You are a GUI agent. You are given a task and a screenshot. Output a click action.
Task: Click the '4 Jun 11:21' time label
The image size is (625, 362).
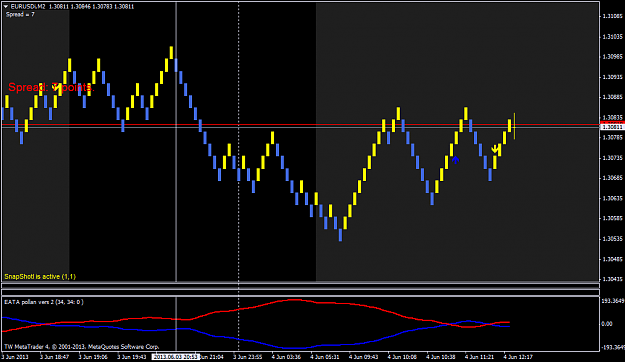pyautogui.click(x=480, y=357)
